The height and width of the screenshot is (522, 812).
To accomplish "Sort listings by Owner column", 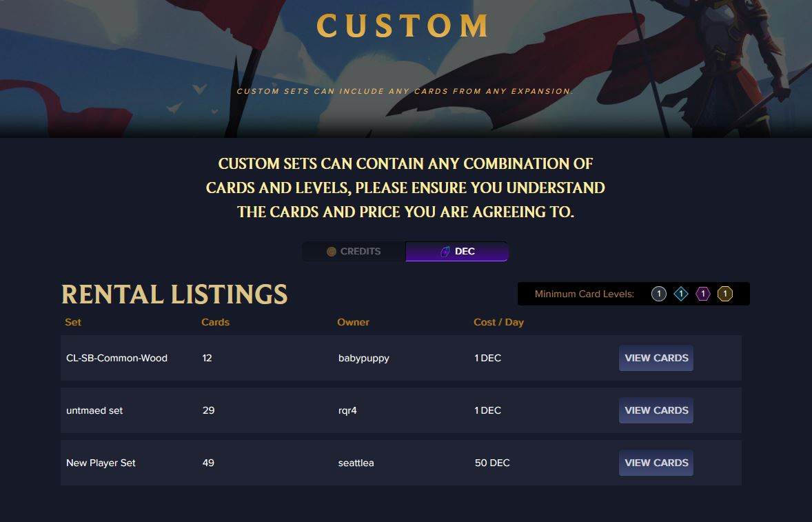I will (353, 322).
